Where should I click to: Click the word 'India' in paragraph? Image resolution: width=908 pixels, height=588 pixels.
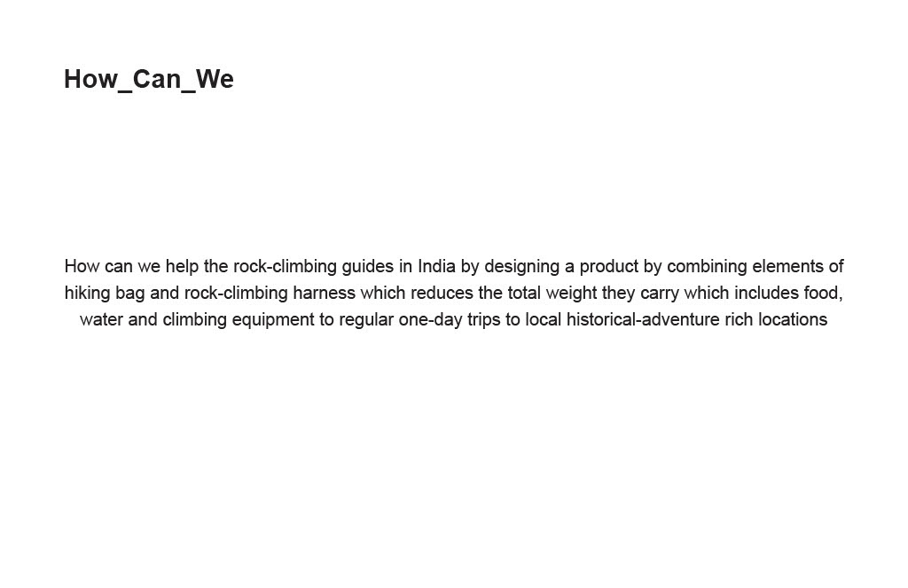pyautogui.click(x=437, y=266)
